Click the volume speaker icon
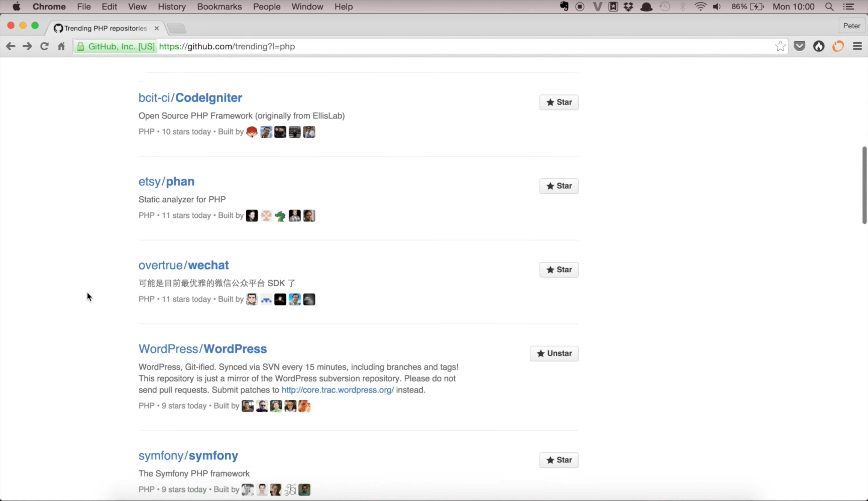The image size is (868, 501). click(717, 7)
